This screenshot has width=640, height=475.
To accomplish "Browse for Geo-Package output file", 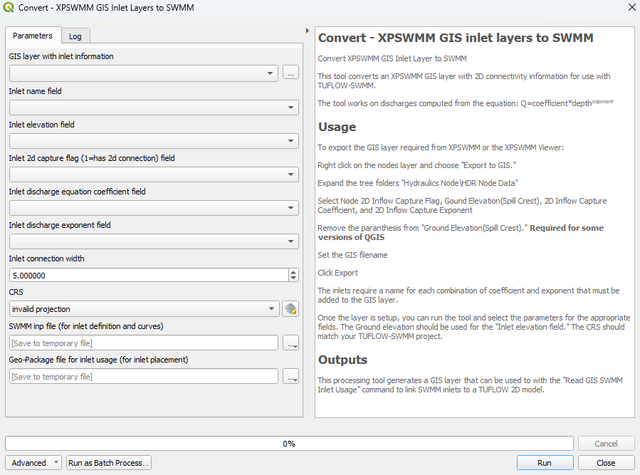I will (x=291, y=377).
